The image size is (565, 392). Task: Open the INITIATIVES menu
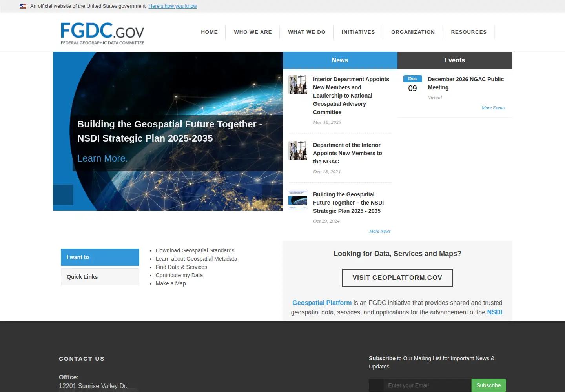click(358, 32)
